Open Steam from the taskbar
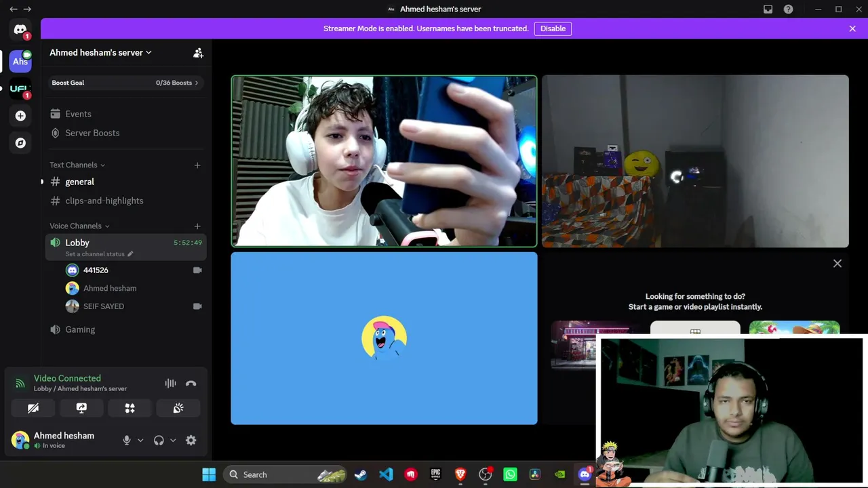This screenshot has height=488, width=868. [361, 474]
